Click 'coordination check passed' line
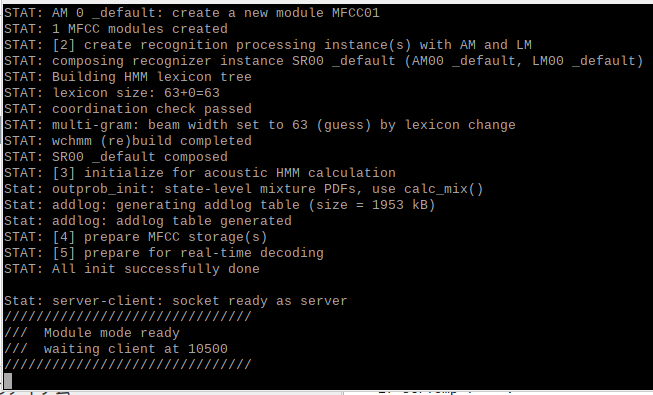Screen dimensions: 653x395 128,109
